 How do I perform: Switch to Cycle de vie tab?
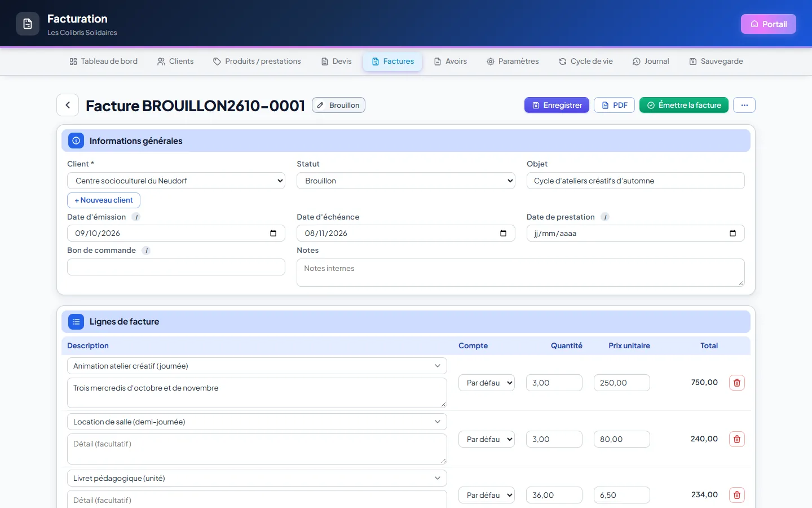(x=586, y=62)
